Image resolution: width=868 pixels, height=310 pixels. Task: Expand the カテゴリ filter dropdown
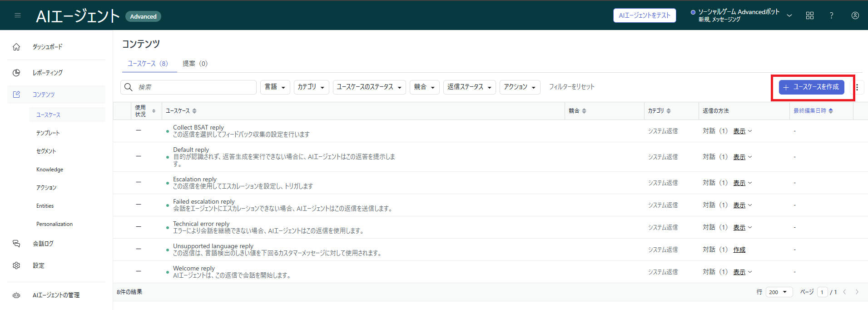pos(311,87)
